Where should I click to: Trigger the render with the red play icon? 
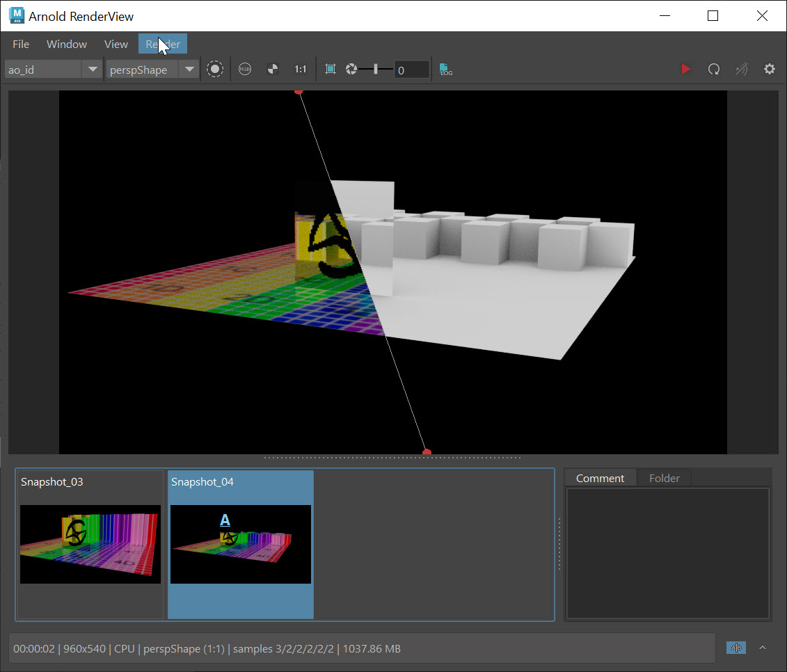[x=685, y=69]
